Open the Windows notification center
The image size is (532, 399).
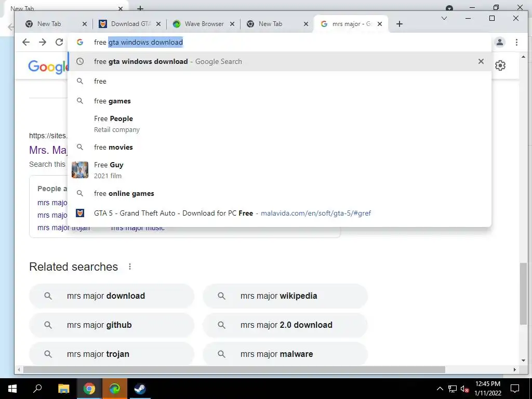515,389
